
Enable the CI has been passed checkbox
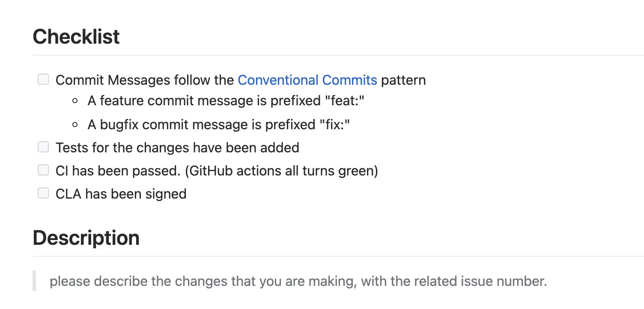coord(43,170)
